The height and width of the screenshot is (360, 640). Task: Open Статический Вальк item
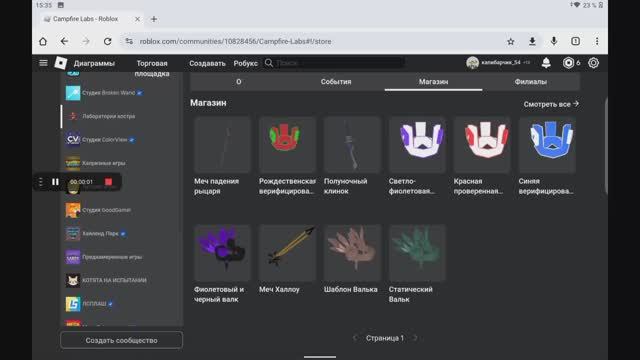pyautogui.click(x=417, y=264)
